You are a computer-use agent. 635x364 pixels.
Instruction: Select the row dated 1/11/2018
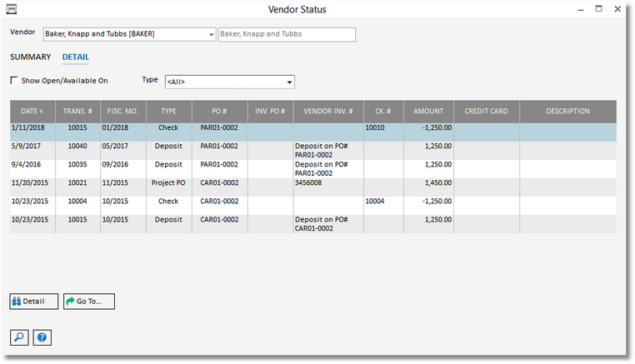tap(313, 132)
